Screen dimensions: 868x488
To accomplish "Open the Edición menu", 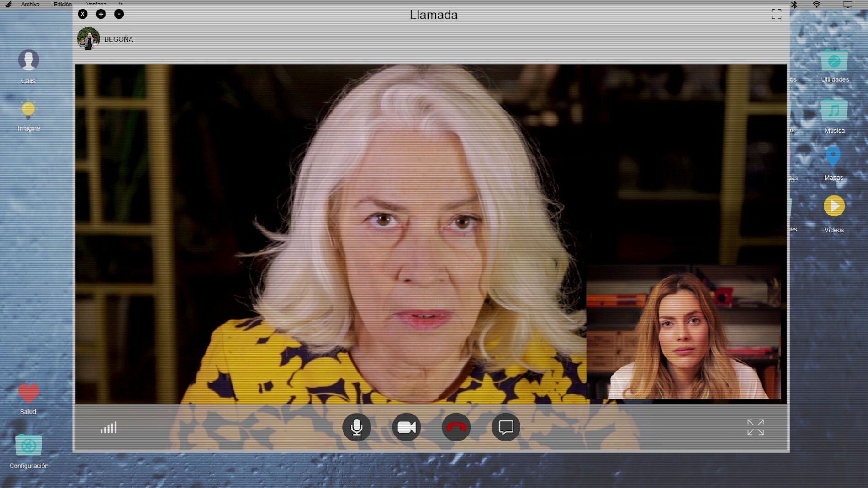I will (x=63, y=4).
